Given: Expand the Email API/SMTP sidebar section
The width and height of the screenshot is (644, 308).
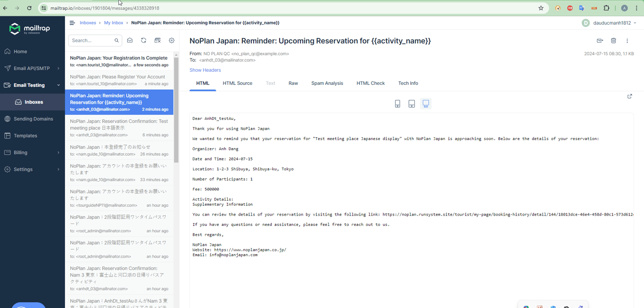Looking at the screenshot, I should [x=33, y=68].
